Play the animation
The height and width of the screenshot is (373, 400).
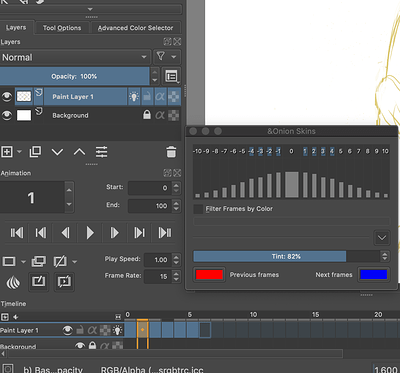[x=90, y=232]
